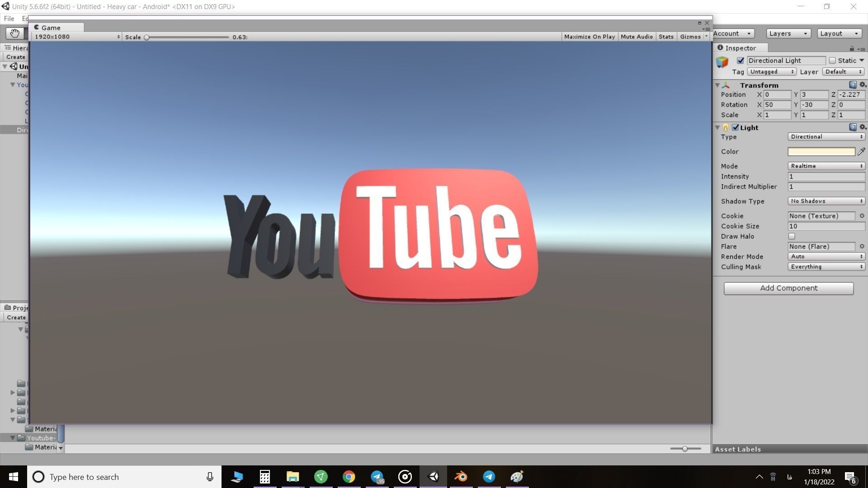Open the Inspector panel options menu icon
Image resolution: width=868 pixels, height=488 pixels.
pyautogui.click(x=862, y=49)
